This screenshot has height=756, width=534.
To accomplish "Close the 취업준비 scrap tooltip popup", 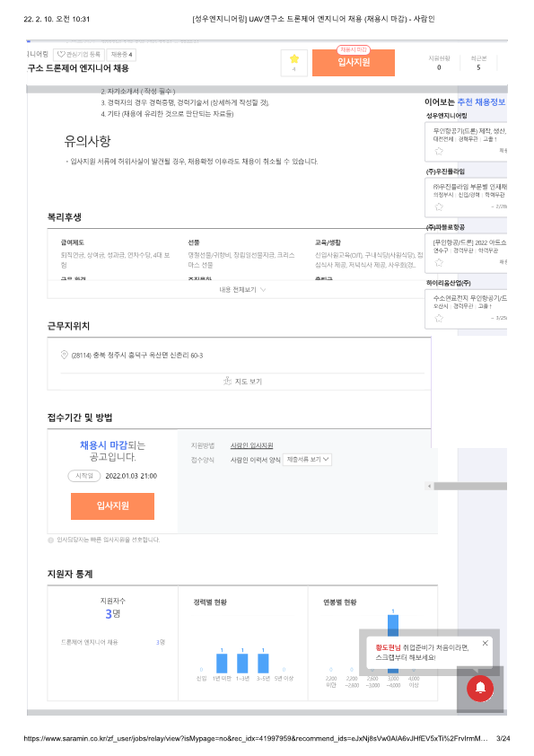I will (x=485, y=643).
